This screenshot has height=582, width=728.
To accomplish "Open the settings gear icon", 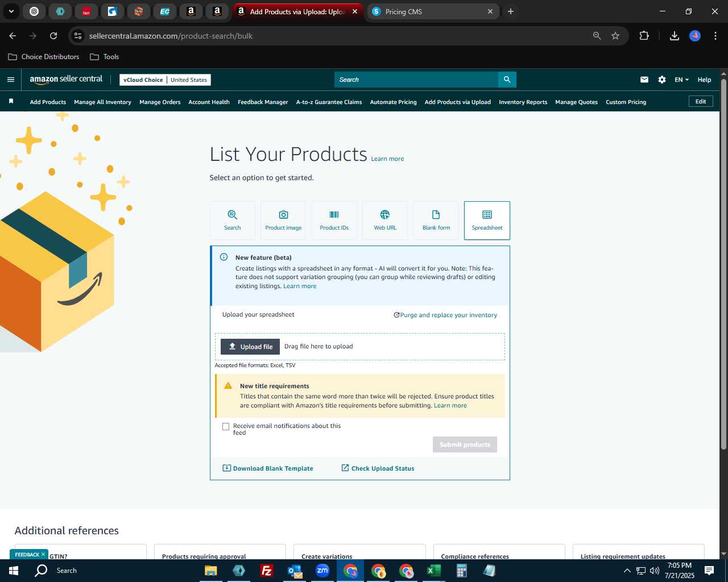I will (x=662, y=80).
